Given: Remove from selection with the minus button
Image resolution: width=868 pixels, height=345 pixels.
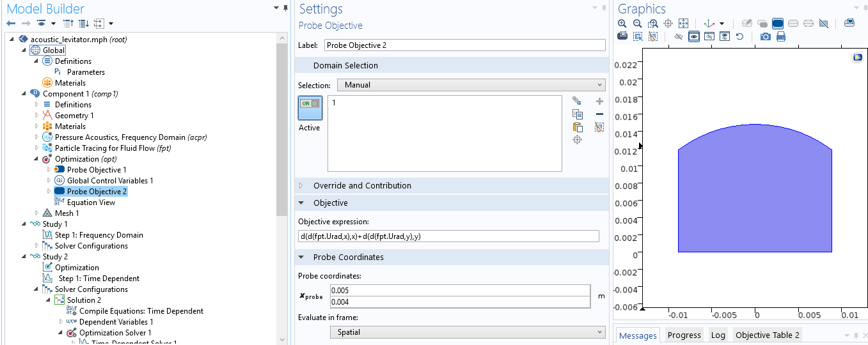Looking at the screenshot, I should pyautogui.click(x=599, y=114).
